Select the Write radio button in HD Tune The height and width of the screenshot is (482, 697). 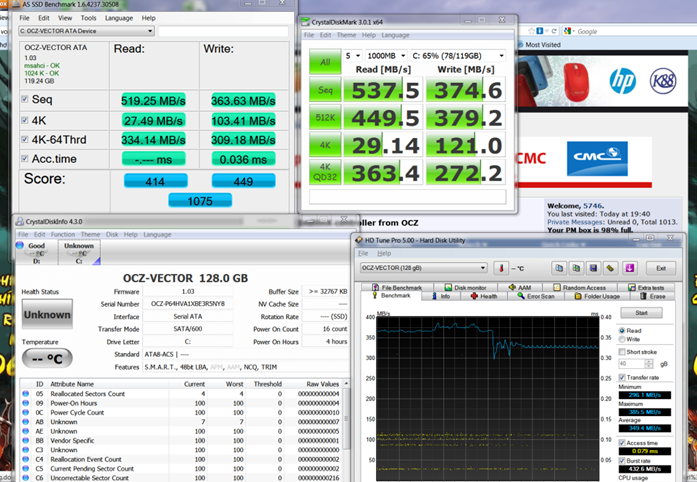[622, 339]
